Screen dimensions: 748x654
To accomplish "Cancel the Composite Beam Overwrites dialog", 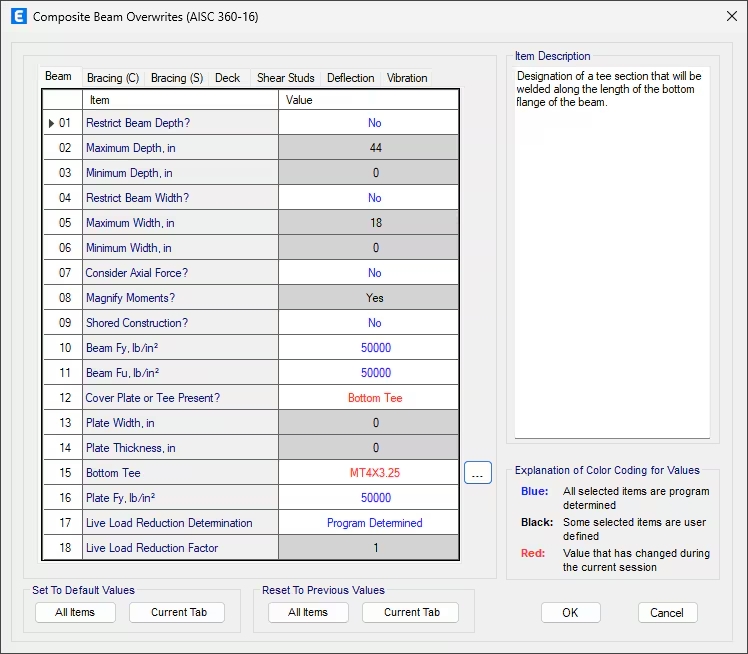I will [x=667, y=612].
